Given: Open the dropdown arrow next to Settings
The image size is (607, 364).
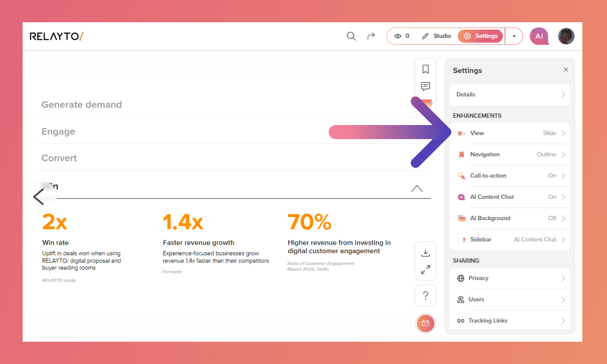Looking at the screenshot, I should pyautogui.click(x=514, y=36).
